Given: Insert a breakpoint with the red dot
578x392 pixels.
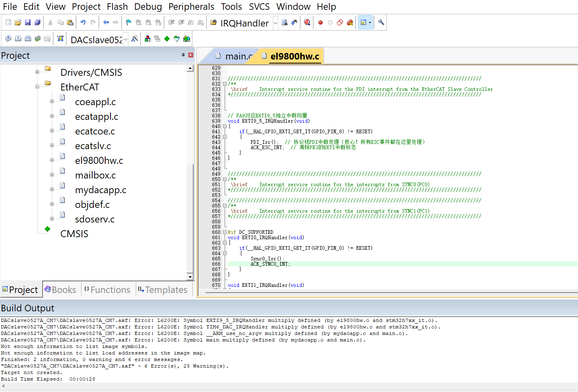Looking at the screenshot, I should click(x=320, y=23).
